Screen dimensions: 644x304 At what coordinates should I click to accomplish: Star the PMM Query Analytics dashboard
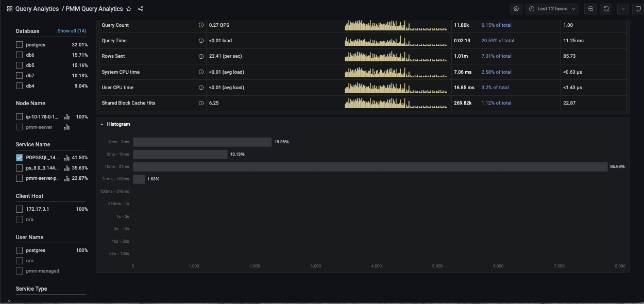point(129,9)
